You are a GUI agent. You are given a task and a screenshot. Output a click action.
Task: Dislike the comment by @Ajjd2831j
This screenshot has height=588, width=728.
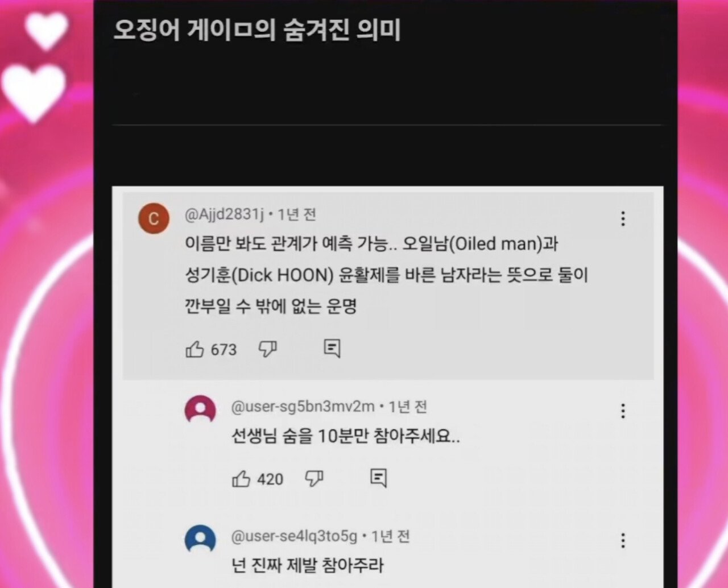(267, 349)
